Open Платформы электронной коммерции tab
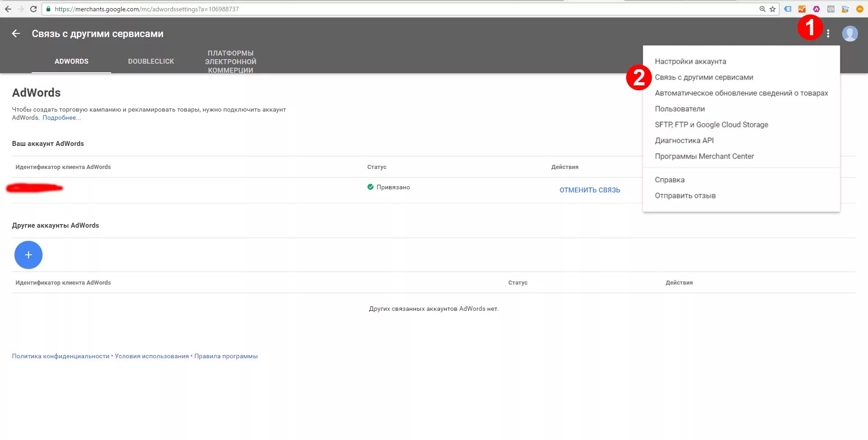The width and height of the screenshot is (868, 440). pyautogui.click(x=231, y=61)
